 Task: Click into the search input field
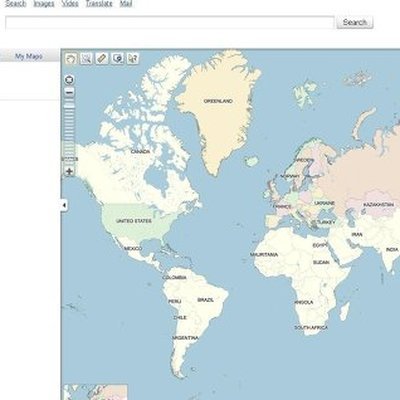coord(170,23)
